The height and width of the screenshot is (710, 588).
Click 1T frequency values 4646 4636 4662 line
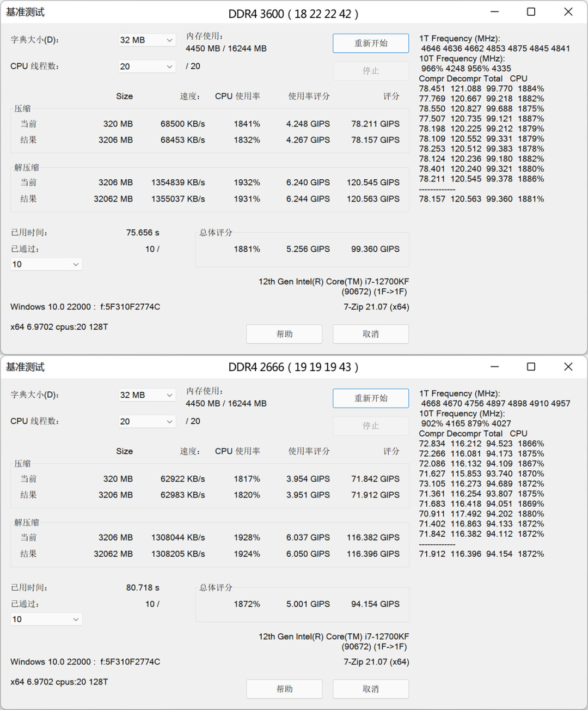495,48
